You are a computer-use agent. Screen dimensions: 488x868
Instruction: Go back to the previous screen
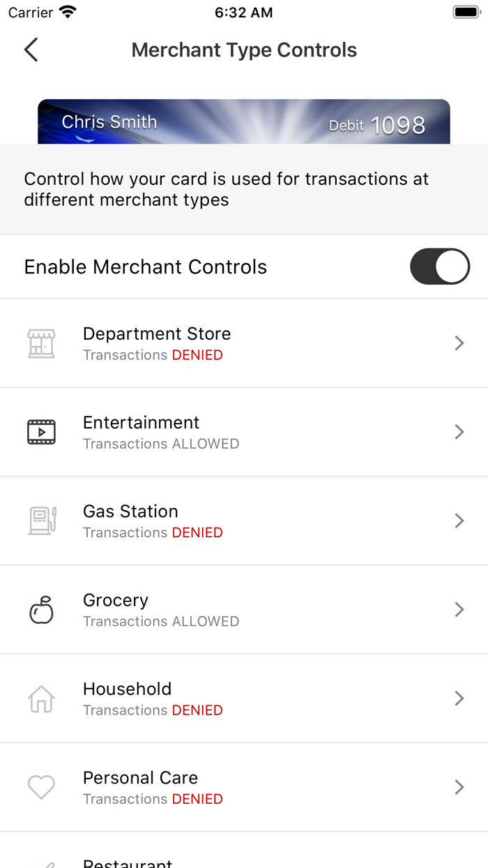pyautogui.click(x=31, y=50)
